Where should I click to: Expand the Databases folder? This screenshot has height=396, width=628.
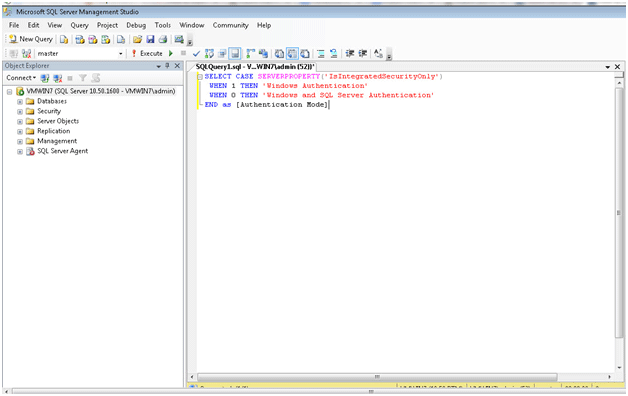20,102
